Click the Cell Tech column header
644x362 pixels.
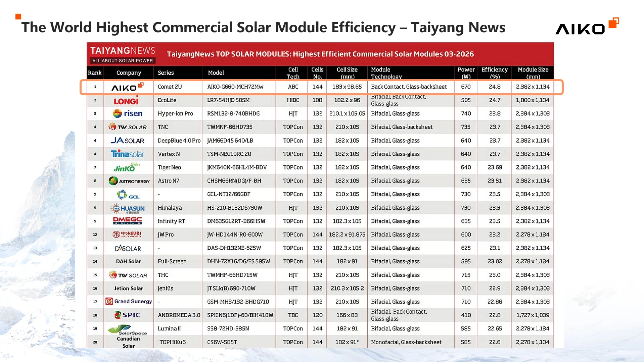coord(293,73)
